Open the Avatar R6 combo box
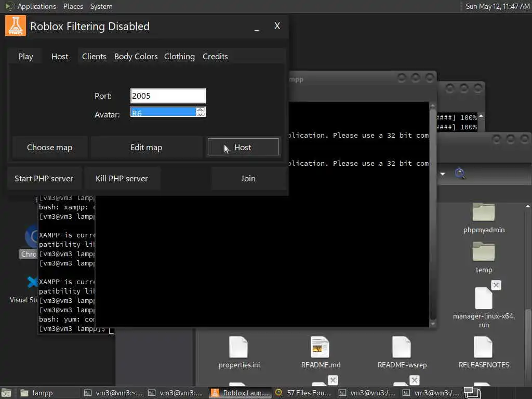 point(168,112)
